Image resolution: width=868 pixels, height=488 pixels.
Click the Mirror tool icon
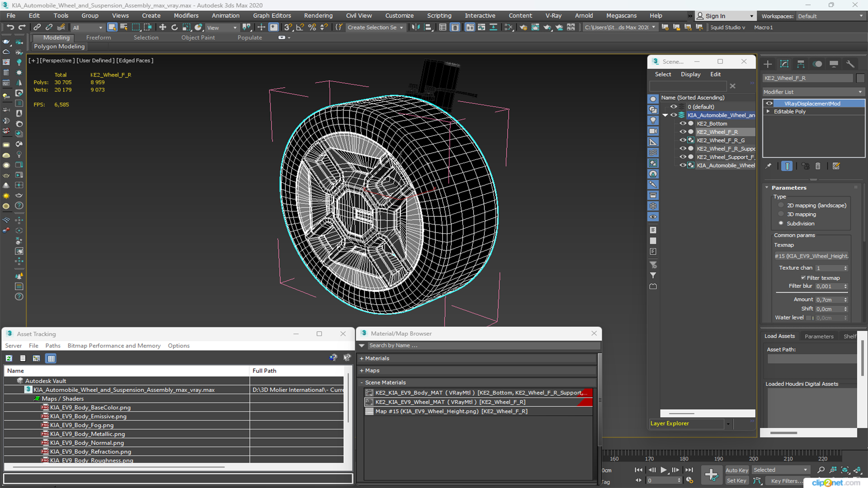point(416,28)
